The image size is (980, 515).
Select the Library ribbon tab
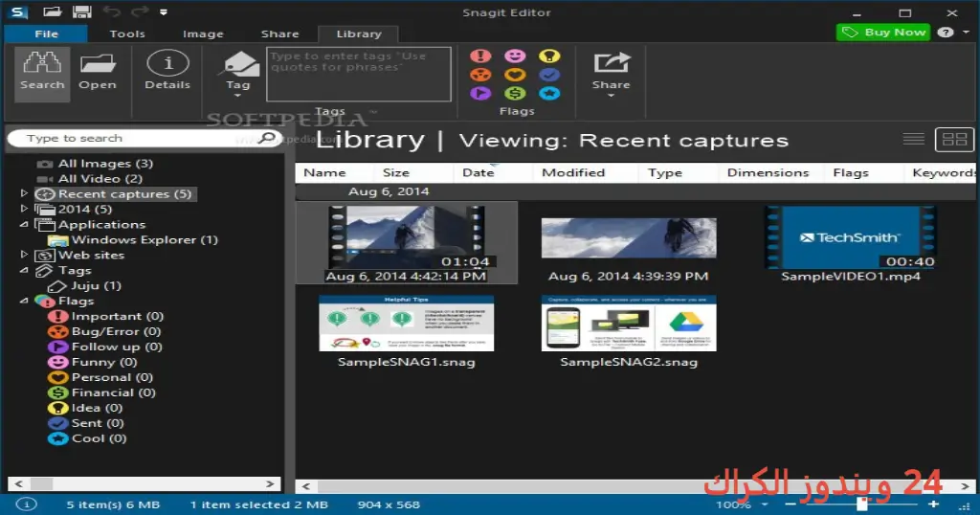point(359,34)
